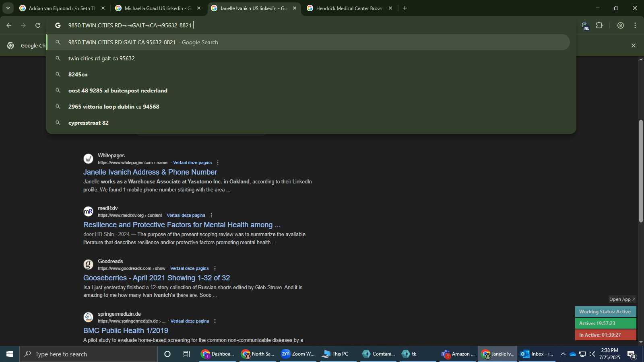Click the Working Status: Active badge
Viewport: 644px width, 362px height.
coord(605,312)
